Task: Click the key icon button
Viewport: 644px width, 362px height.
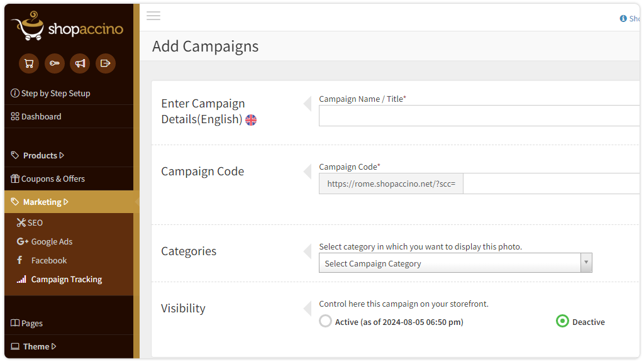Action: tap(55, 63)
